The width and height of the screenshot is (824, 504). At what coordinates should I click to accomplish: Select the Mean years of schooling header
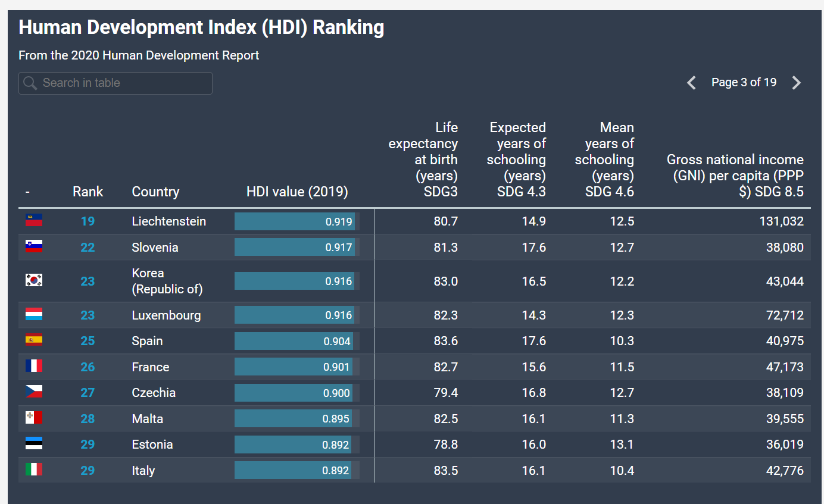604,159
